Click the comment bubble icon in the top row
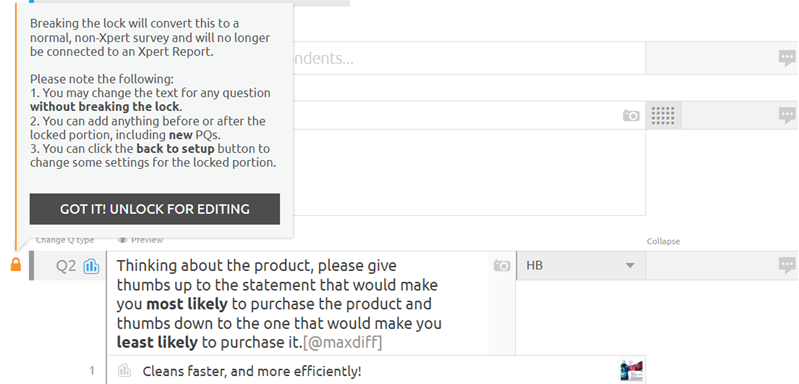The height and width of the screenshot is (384, 799). (787, 58)
